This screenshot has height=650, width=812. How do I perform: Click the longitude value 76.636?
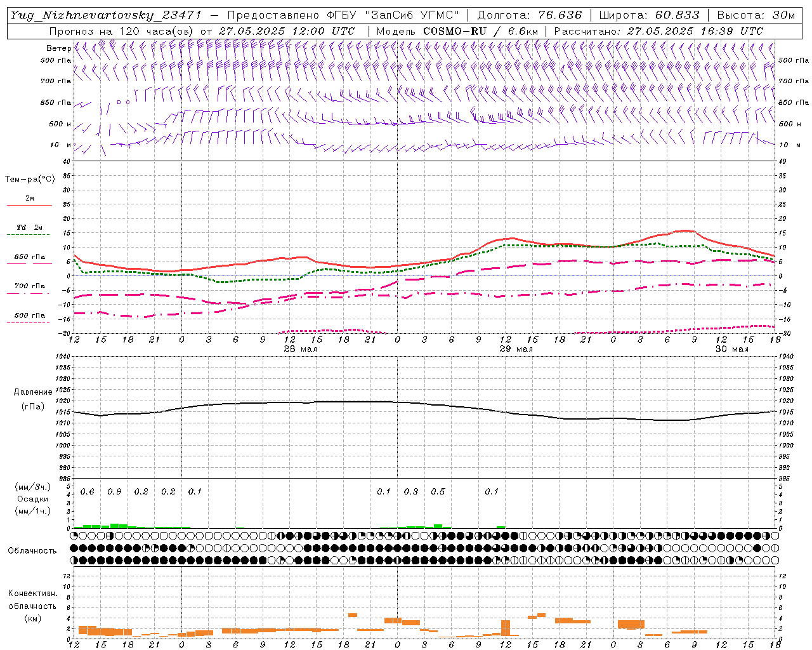click(x=560, y=15)
